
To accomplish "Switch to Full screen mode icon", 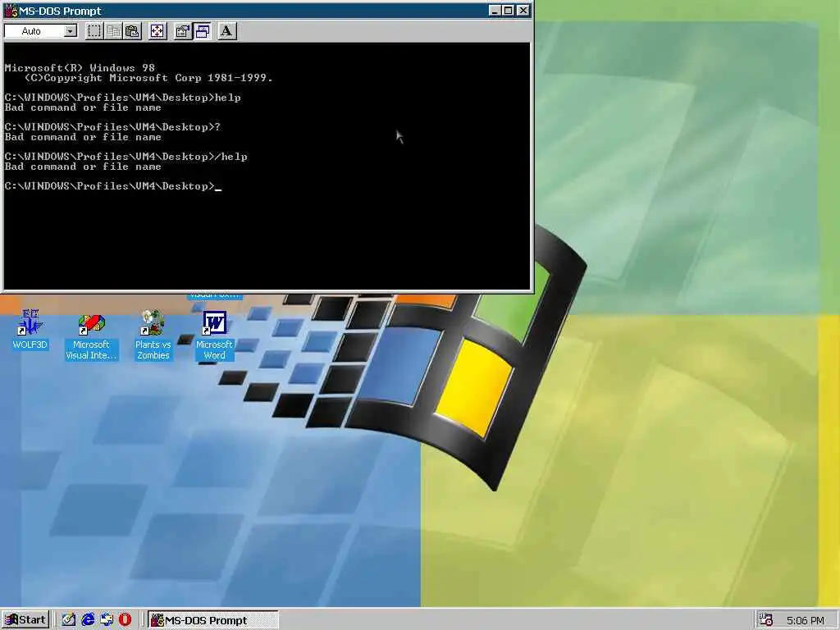I will click(x=157, y=31).
